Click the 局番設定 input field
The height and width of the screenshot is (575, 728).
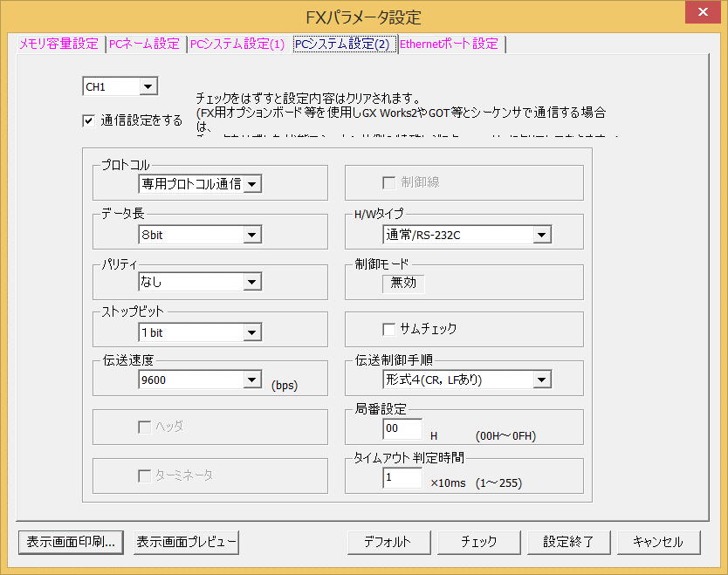pyautogui.click(x=402, y=428)
